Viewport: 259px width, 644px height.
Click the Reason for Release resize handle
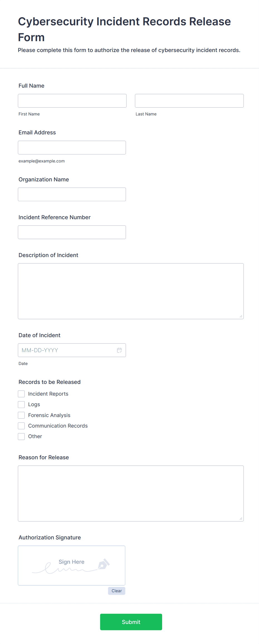241,518
